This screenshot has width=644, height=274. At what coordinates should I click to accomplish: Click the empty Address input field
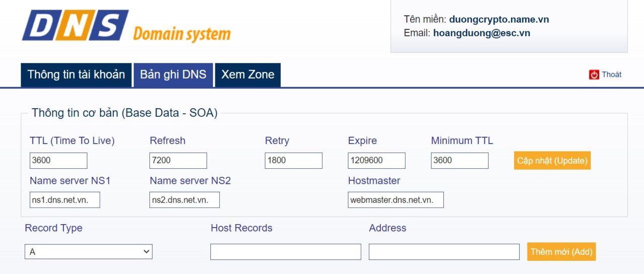(x=444, y=252)
